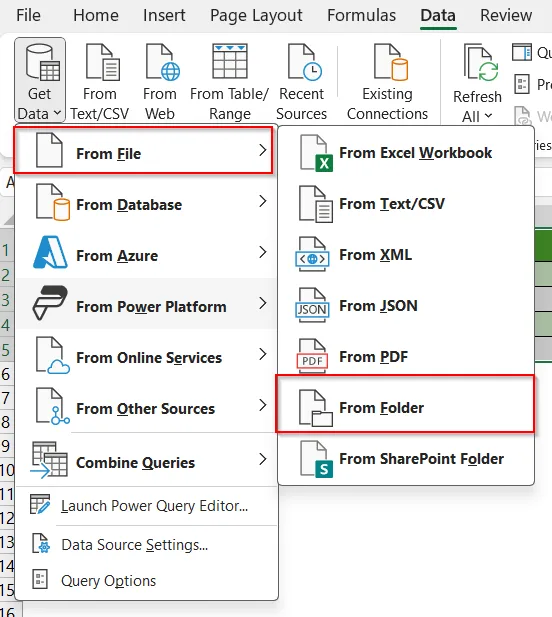Viewport: 552px width, 617px height.
Task: Choose the From Azure menu entry
Action: [x=146, y=252]
